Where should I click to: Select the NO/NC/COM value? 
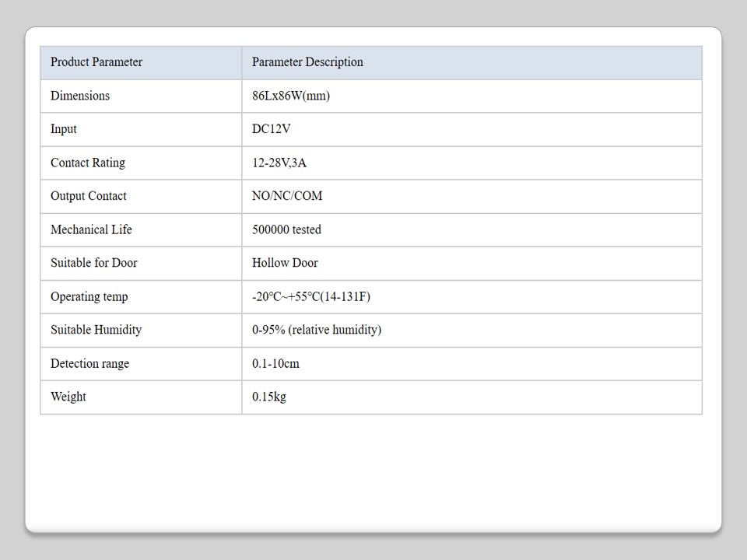tap(287, 196)
